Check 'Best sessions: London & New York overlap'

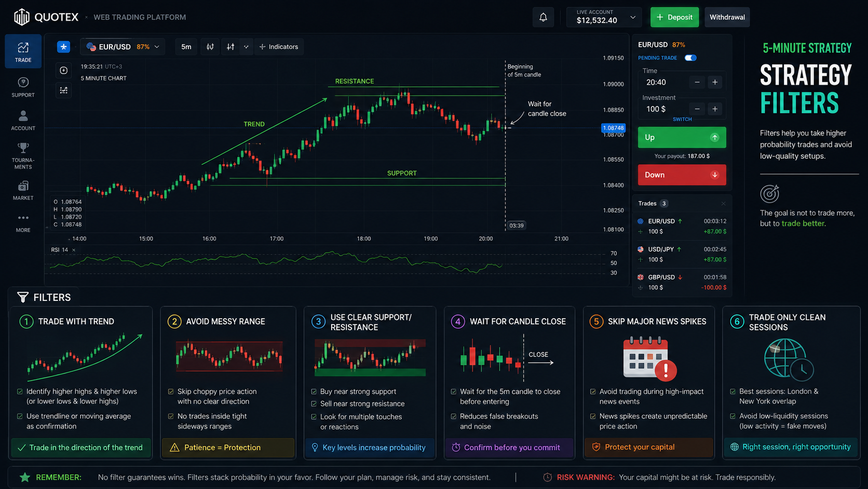[x=733, y=392]
